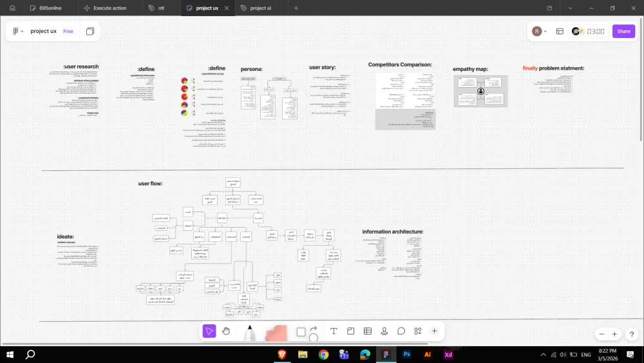Select the finally problem statment: heading
Screen dimensions: 644x363
point(553,68)
